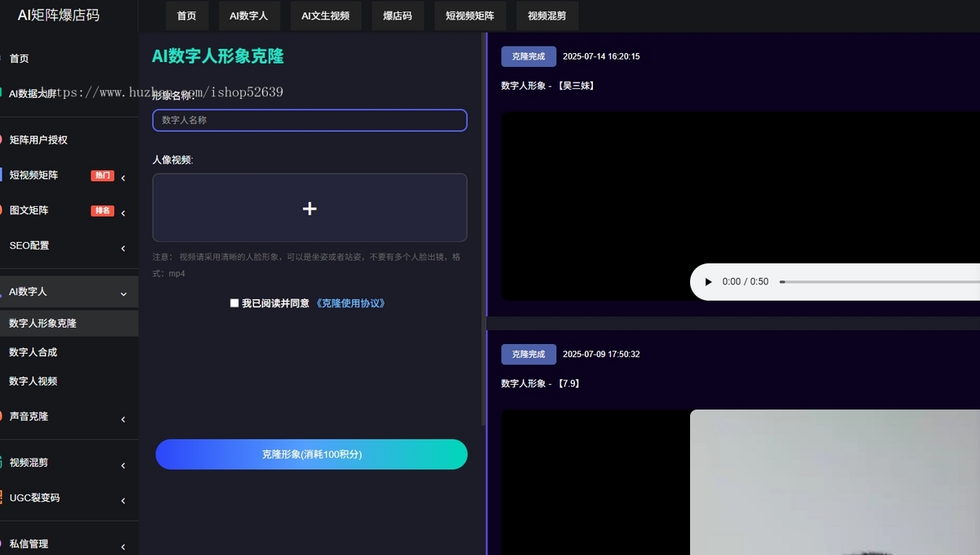Expand the sidebar 视频混剪 chevron
Viewport: 980px width, 555px height.
point(123,464)
